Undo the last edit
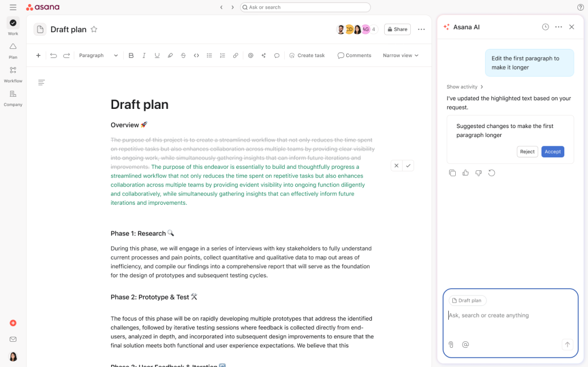The width and height of the screenshot is (588, 367). 54,55
